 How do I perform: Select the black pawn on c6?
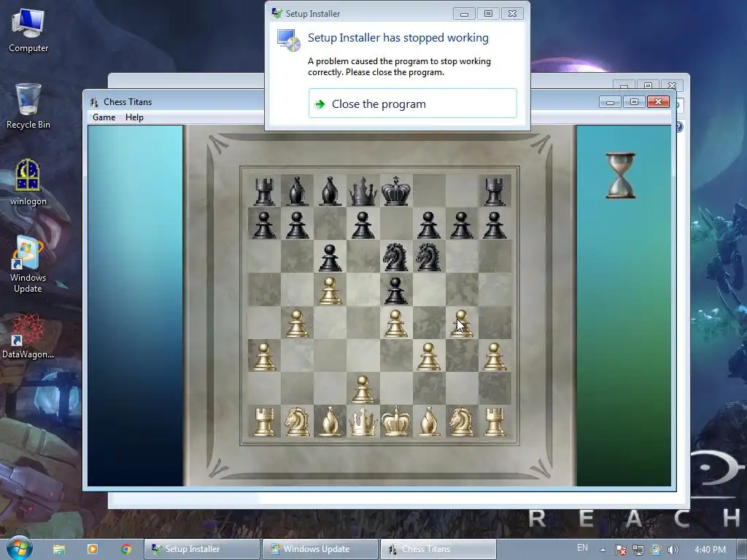pyautogui.click(x=330, y=257)
